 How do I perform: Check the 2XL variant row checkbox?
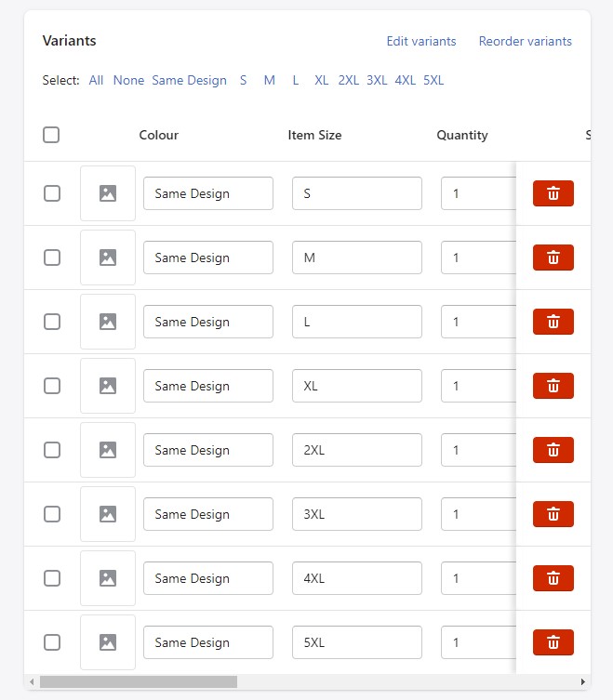pyautogui.click(x=52, y=450)
